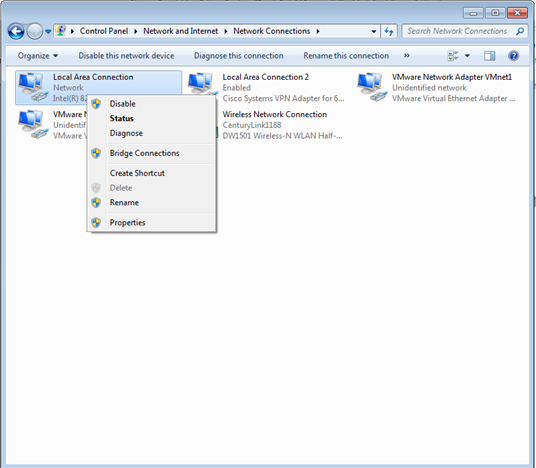Image resolution: width=536 pixels, height=468 pixels.
Task: Click CenturyLink1188 network text
Action: click(x=252, y=125)
